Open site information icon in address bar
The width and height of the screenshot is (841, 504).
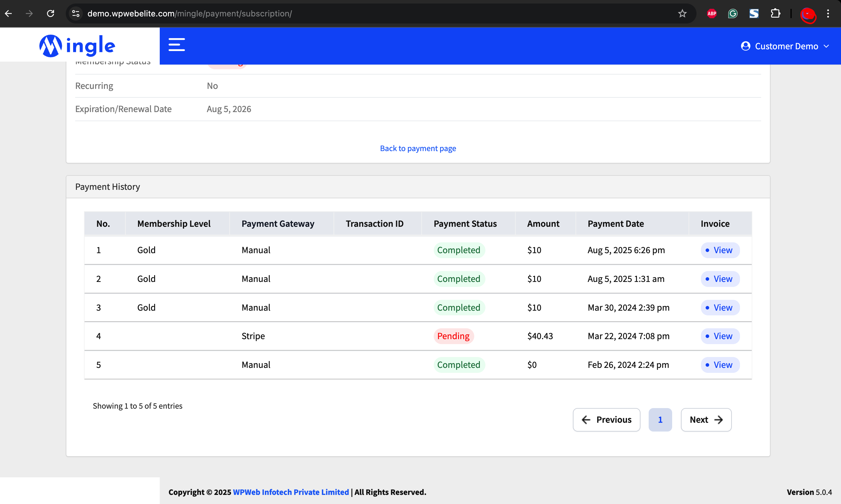[x=76, y=13]
